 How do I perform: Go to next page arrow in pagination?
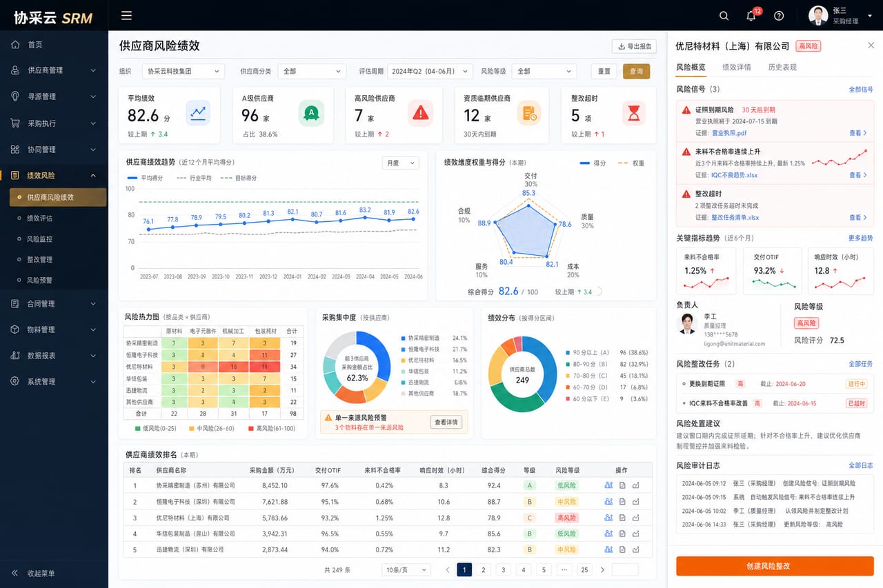coord(602,570)
